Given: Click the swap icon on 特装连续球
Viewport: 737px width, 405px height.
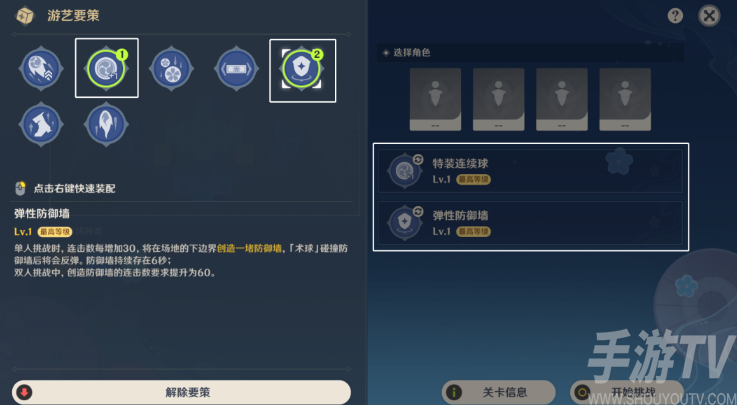Looking at the screenshot, I should pyautogui.click(x=418, y=160).
